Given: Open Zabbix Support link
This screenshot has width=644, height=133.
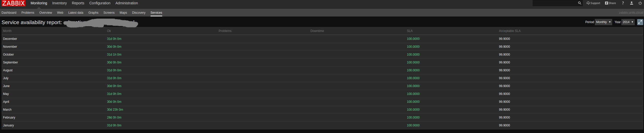Looking at the screenshot, I should point(593,3).
